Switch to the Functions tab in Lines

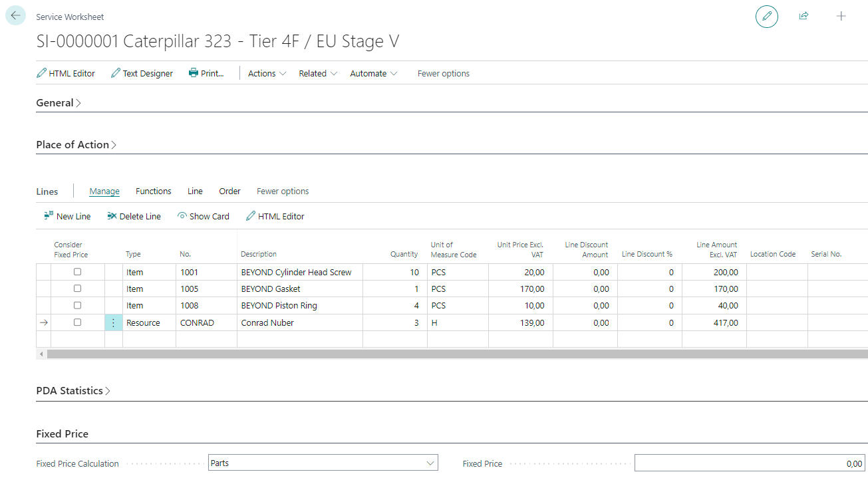153,191
